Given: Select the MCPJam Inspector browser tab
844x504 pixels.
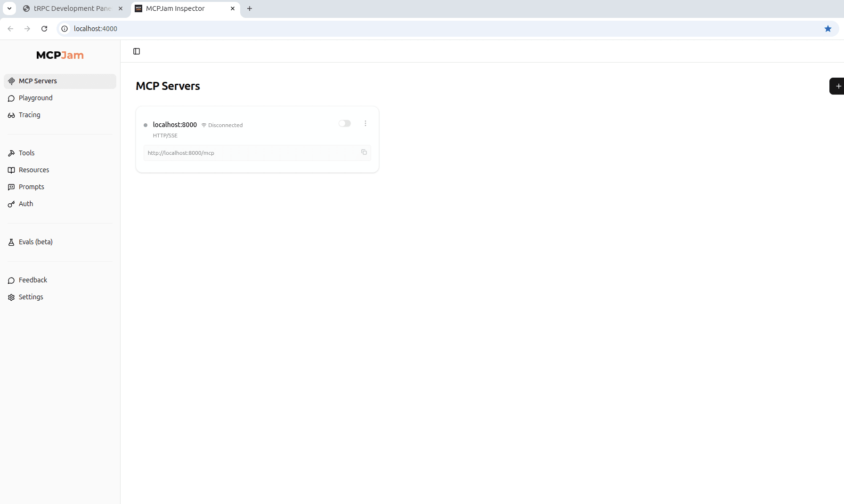Looking at the screenshot, I should [185, 8].
